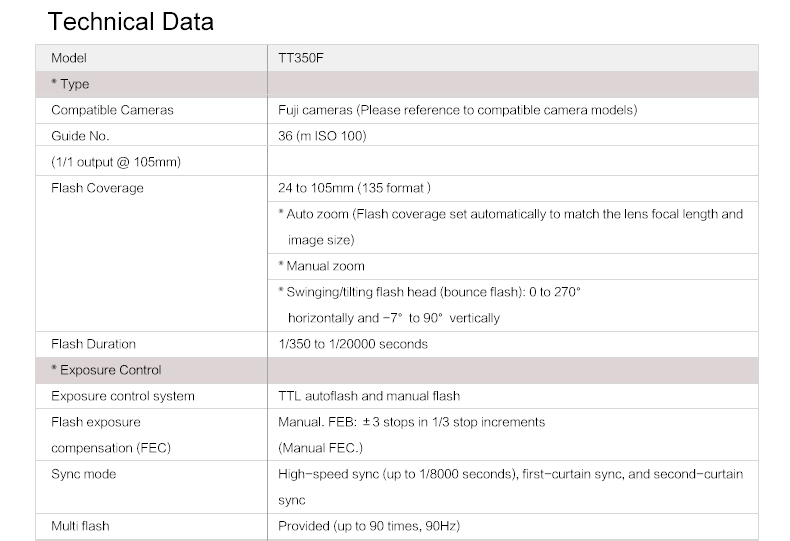This screenshot has height=541, width=790.
Task: Click the 1/1 output @ 105mm label
Action: (x=108, y=162)
